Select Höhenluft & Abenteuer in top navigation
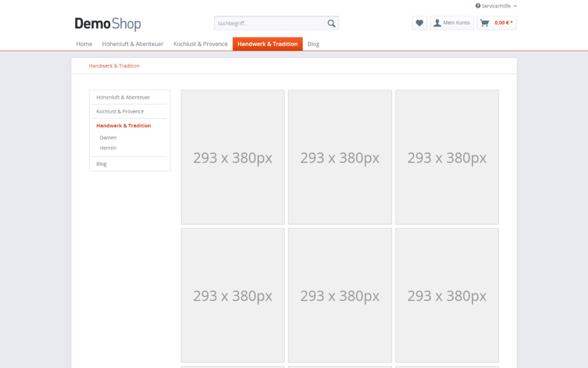This screenshot has width=588, height=368. click(x=133, y=44)
